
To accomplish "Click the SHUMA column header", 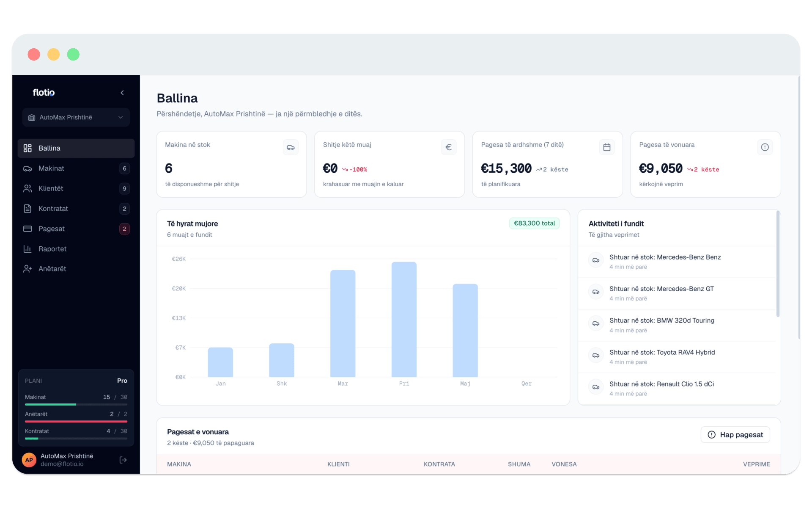I will click(x=519, y=464).
